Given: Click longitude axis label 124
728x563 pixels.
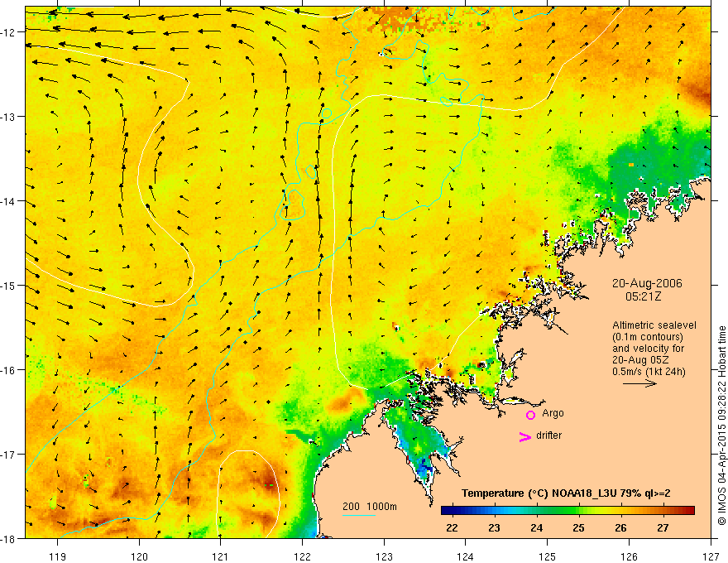Looking at the screenshot, I should click(x=466, y=556).
